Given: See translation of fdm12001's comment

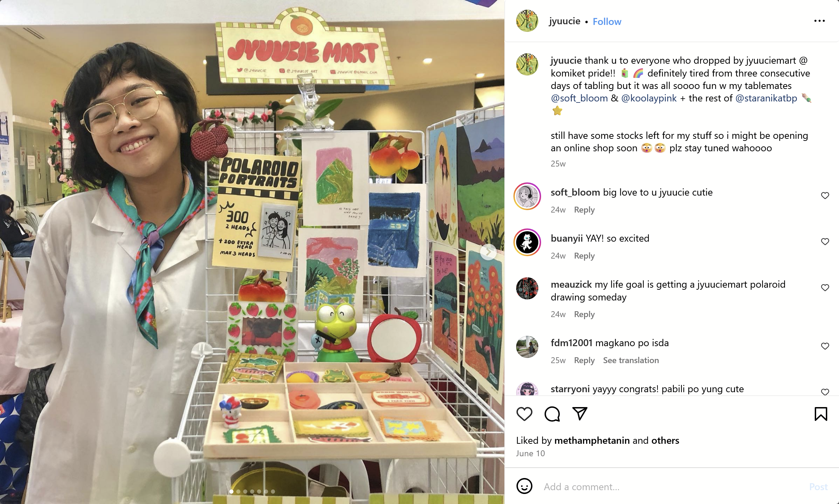Looking at the screenshot, I should [631, 360].
